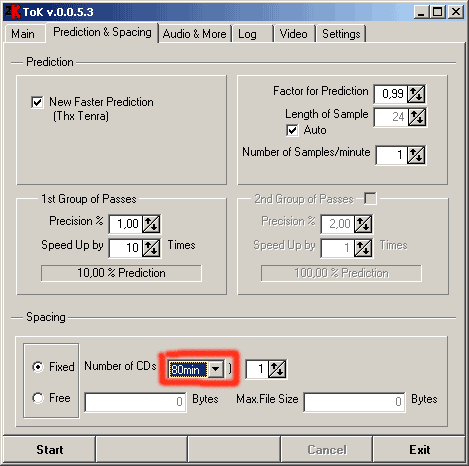Image resolution: width=469 pixels, height=466 pixels.
Task: Click the Length of Sample spinner icon
Action: [x=417, y=117]
